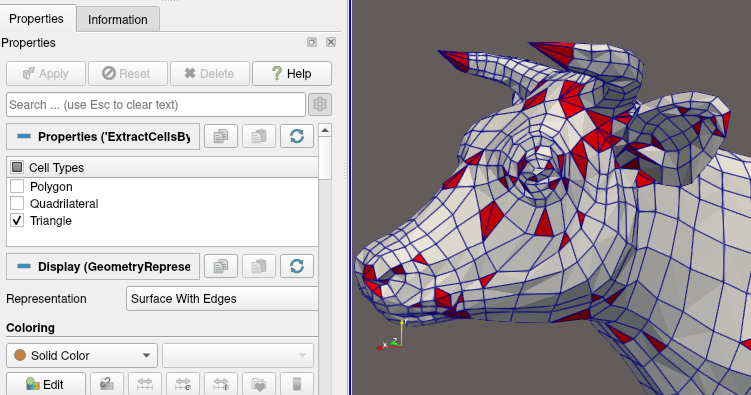Screen dimensions: 751x395
Task: Click the Apply button
Action: pyautogui.click(x=46, y=73)
